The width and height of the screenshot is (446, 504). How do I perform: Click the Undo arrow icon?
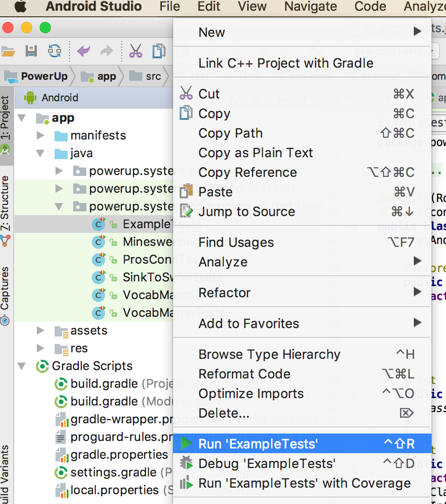[x=84, y=51]
